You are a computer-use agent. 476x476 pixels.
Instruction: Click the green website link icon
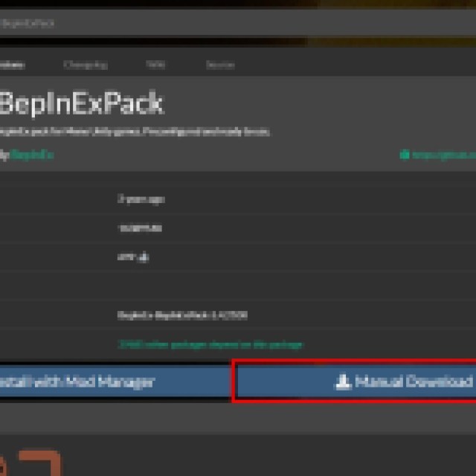(x=405, y=155)
